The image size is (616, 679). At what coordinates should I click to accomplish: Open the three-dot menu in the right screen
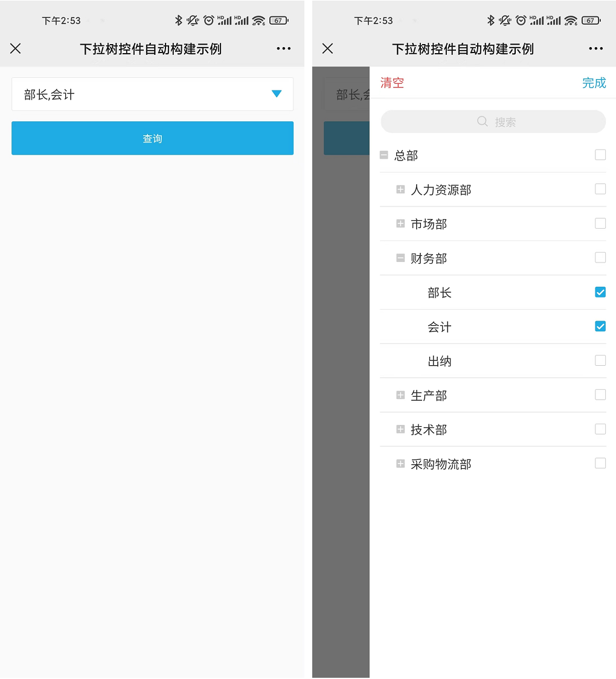596,48
